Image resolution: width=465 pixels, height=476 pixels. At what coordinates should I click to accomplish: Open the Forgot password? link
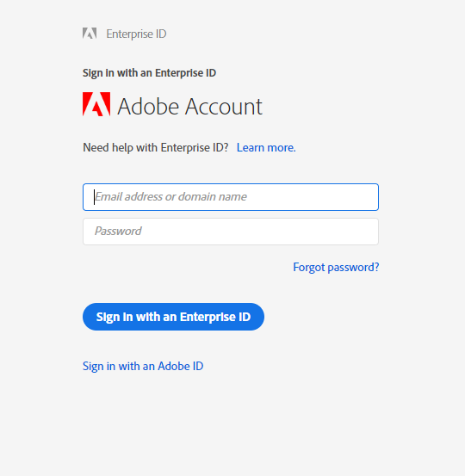pos(336,268)
